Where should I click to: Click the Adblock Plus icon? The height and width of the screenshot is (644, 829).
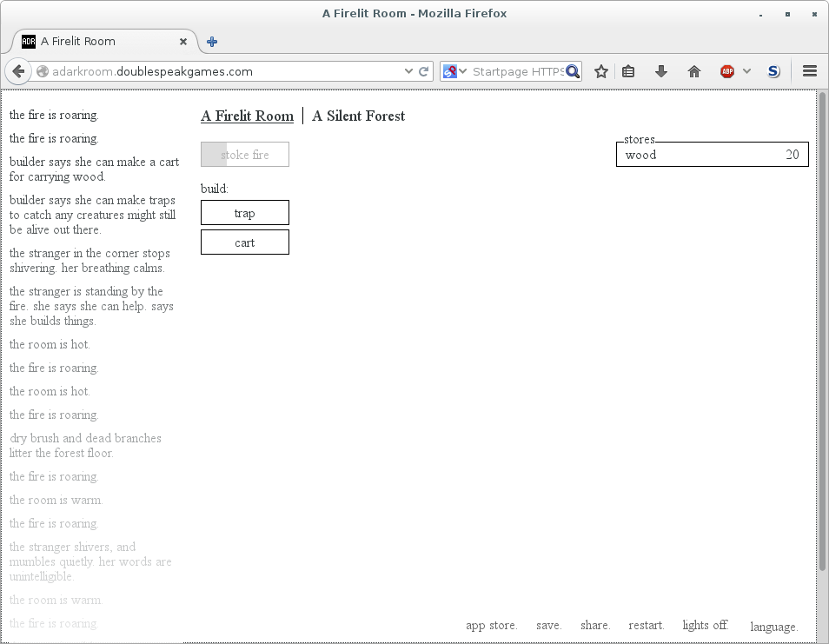coord(727,72)
